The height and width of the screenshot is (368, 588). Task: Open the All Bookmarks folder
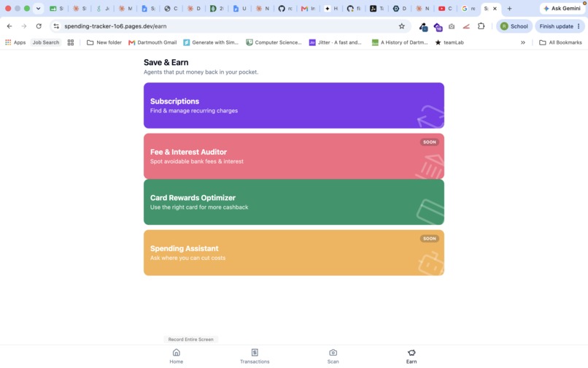(x=560, y=42)
